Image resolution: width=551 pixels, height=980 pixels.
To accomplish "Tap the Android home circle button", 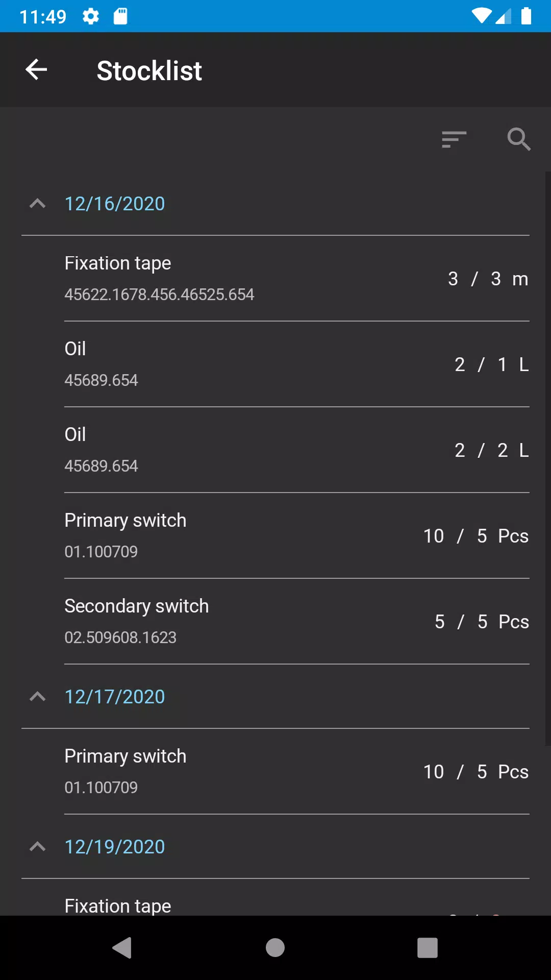I will [x=275, y=948].
